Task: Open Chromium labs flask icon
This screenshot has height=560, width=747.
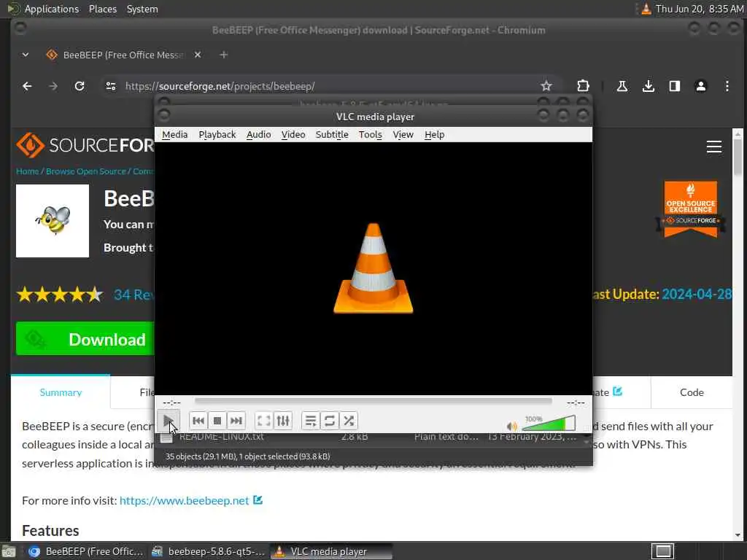Action: (x=622, y=86)
